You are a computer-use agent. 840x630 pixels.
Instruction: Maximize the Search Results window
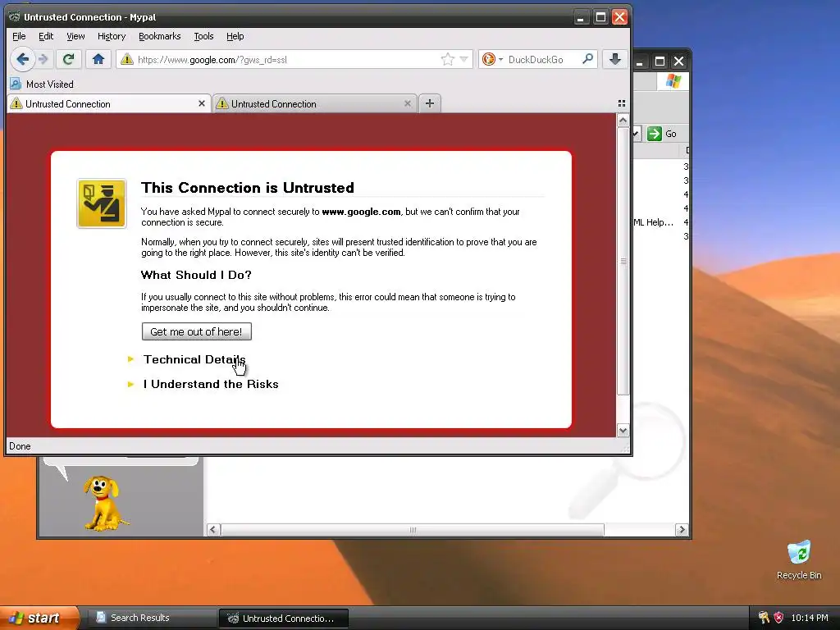tap(660, 61)
